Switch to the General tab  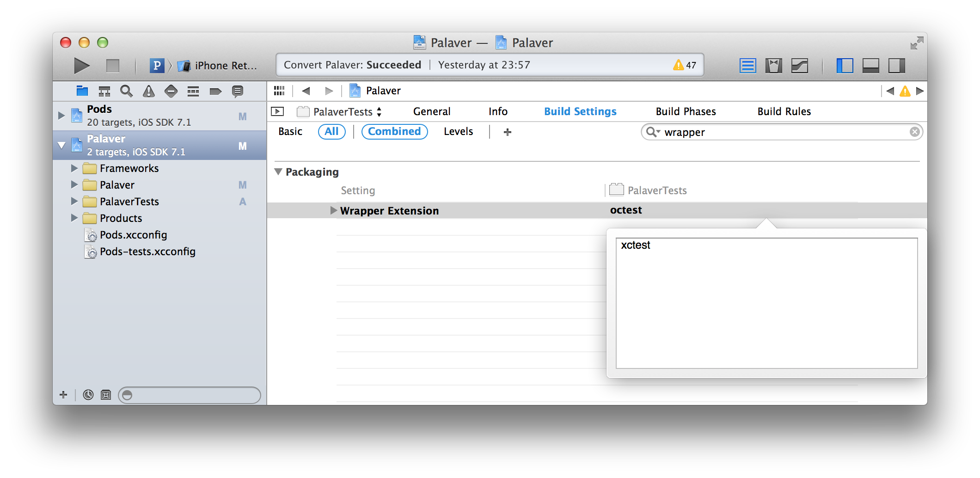coord(432,111)
